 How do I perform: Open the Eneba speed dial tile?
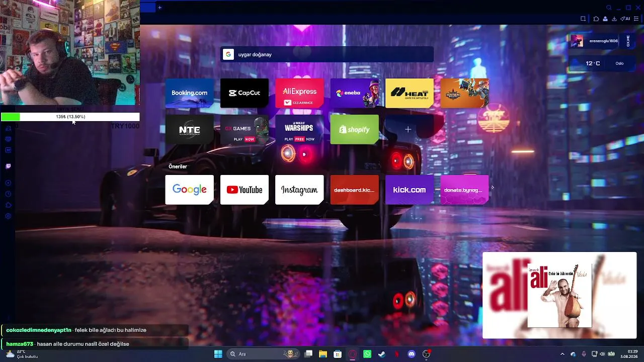pos(355,93)
